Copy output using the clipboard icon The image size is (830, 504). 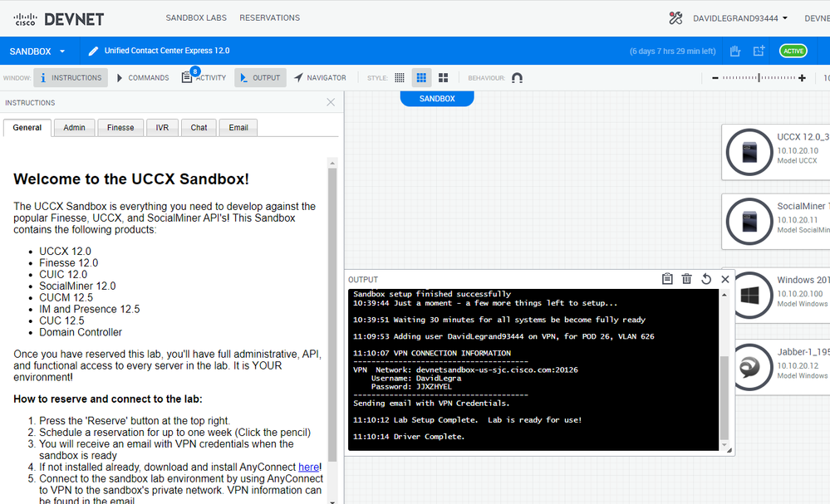click(667, 279)
